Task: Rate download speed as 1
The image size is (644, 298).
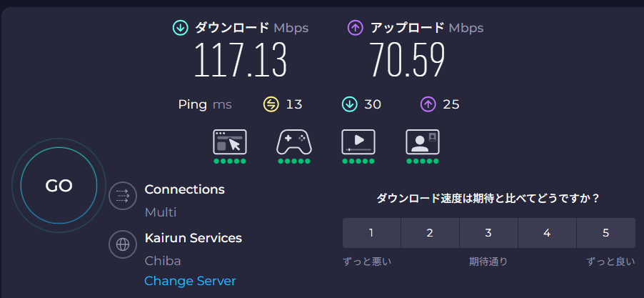Action: tap(371, 233)
